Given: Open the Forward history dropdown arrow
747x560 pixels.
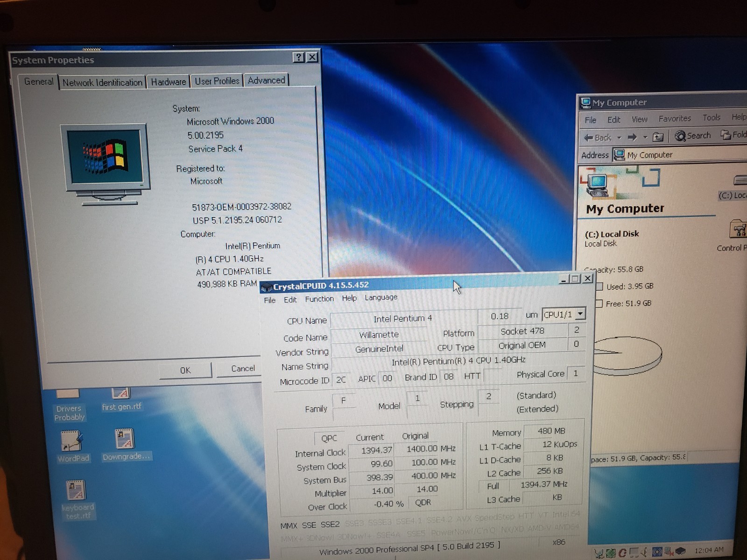Looking at the screenshot, I should point(645,137).
